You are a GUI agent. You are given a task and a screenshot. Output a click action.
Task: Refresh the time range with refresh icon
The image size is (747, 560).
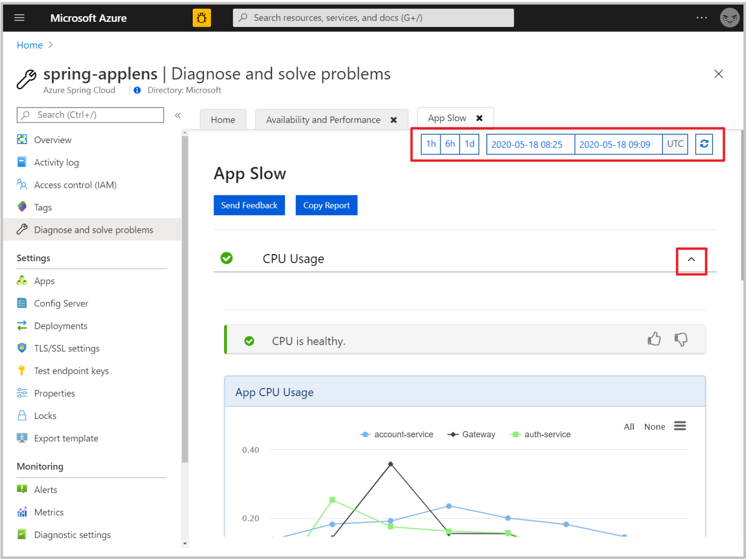(x=704, y=144)
